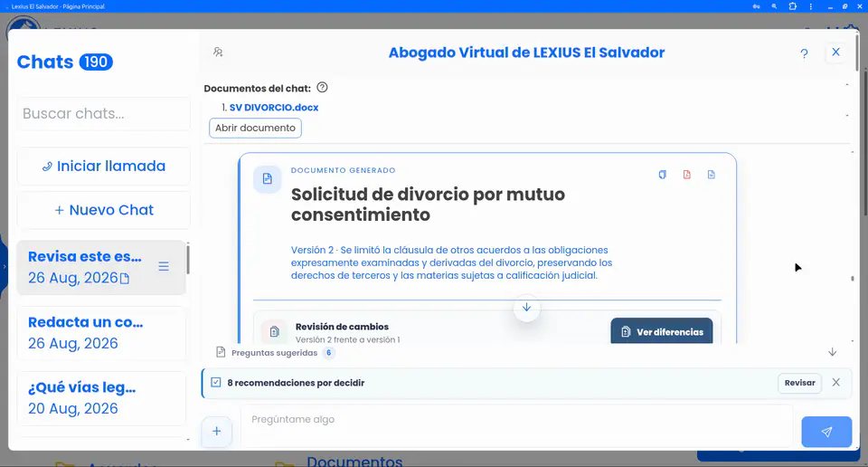868x467 pixels.
Task: Open the ¿Qué vías leg... chat
Action: 101,397
